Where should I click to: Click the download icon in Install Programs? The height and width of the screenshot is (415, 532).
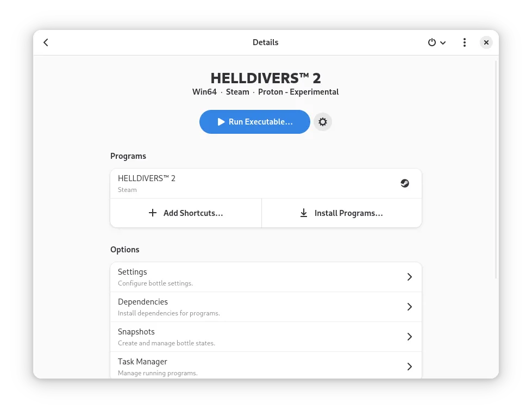[x=304, y=213]
